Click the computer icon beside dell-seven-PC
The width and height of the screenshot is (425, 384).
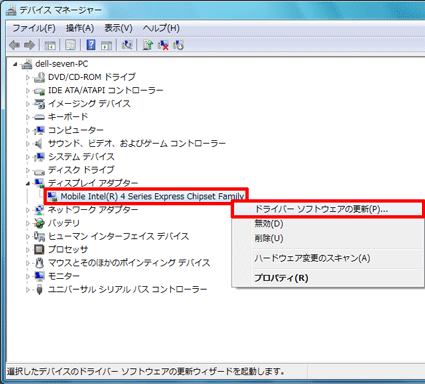point(27,64)
